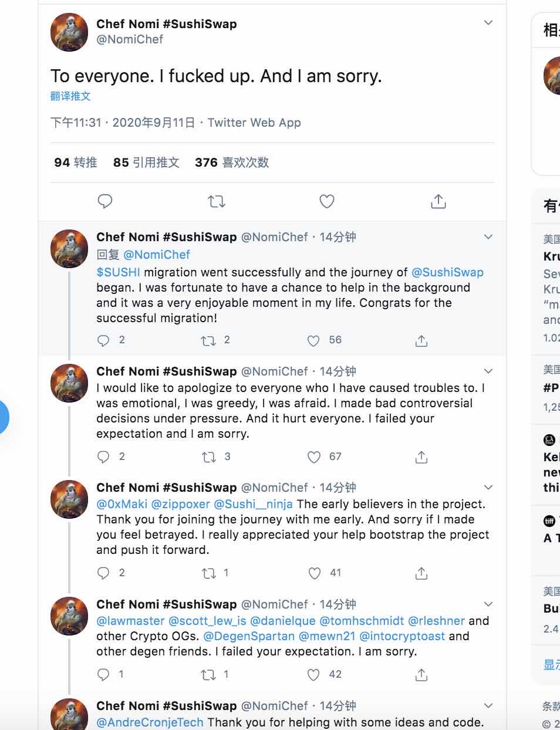Screen dimensions: 560x730
Task: Like the main apology tweet
Action: pos(327,202)
